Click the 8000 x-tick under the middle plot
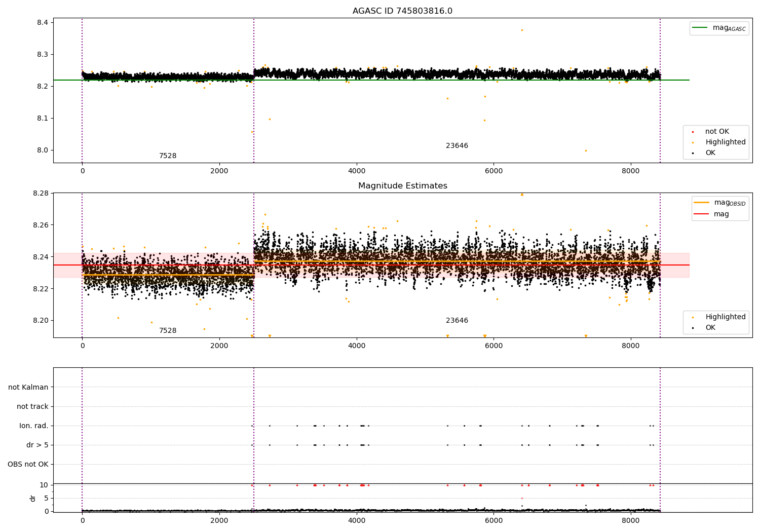This screenshot has width=760, height=532. [x=631, y=346]
